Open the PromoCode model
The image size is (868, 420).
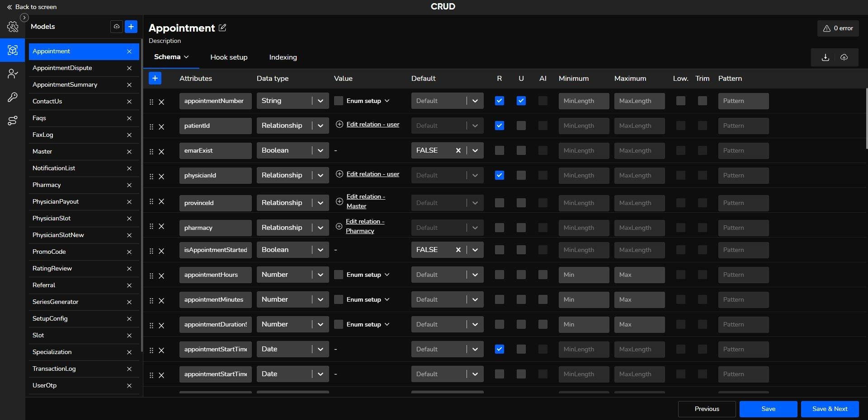pyautogui.click(x=84, y=252)
